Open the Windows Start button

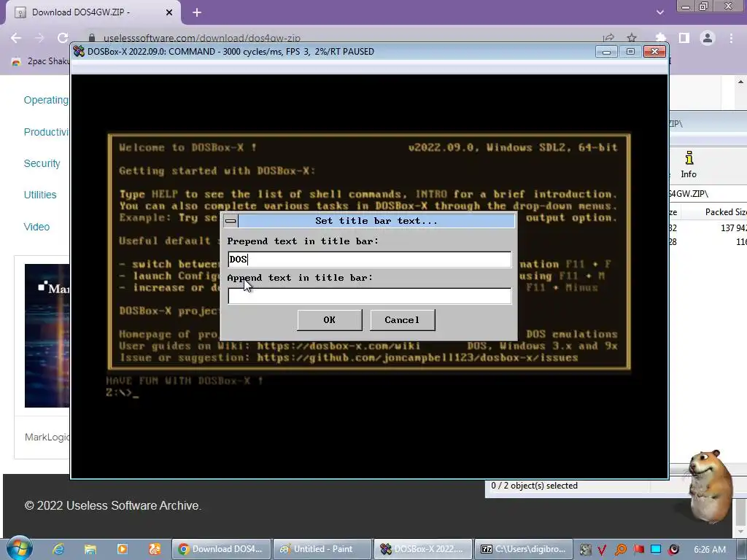coord(19,548)
